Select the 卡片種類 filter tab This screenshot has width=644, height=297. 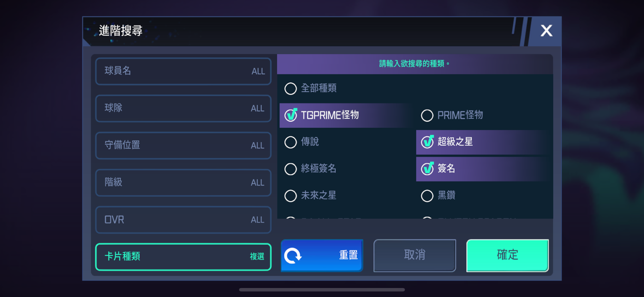[x=183, y=257]
